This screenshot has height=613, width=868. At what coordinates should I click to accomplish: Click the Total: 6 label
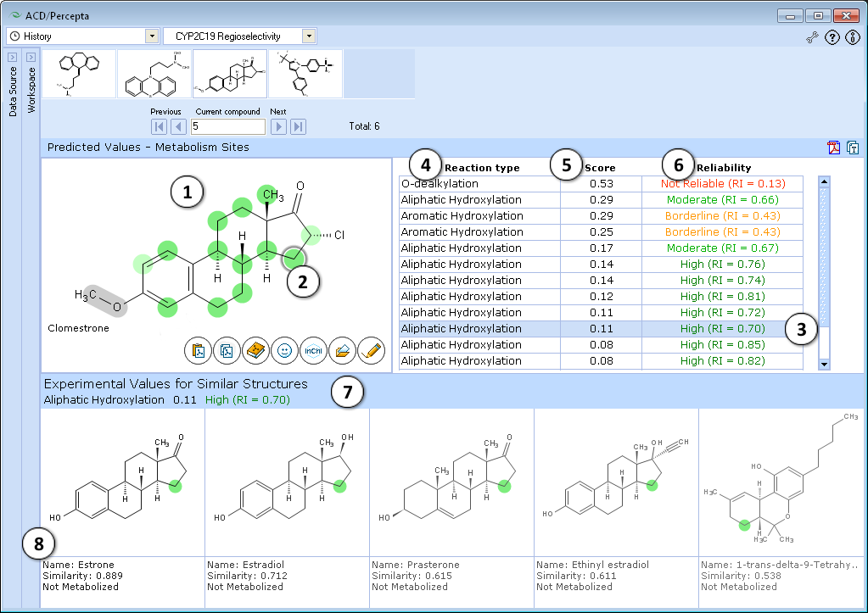[364, 126]
